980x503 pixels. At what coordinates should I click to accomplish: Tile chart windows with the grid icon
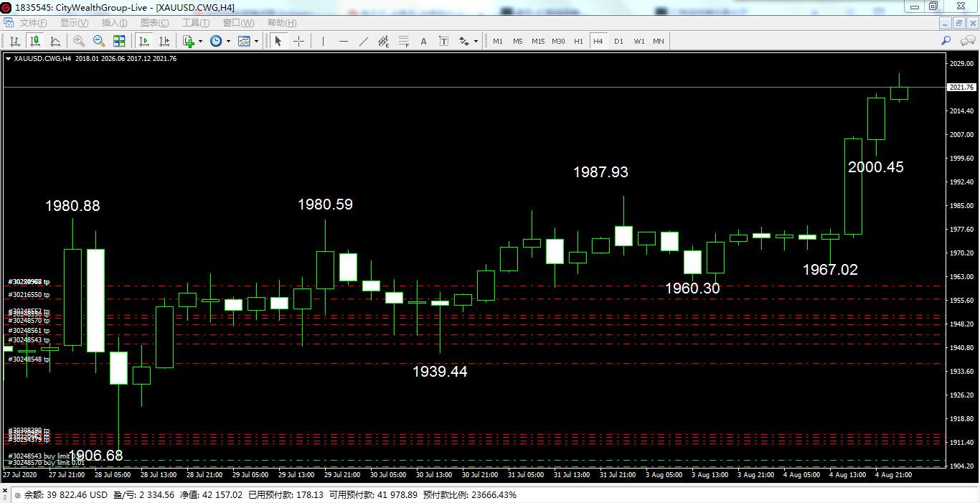119,41
